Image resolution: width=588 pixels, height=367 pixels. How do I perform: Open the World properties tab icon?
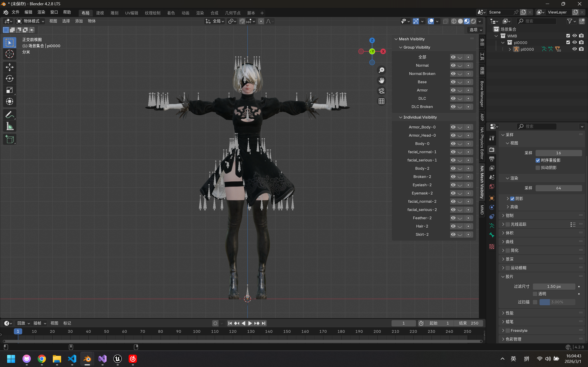492,186
